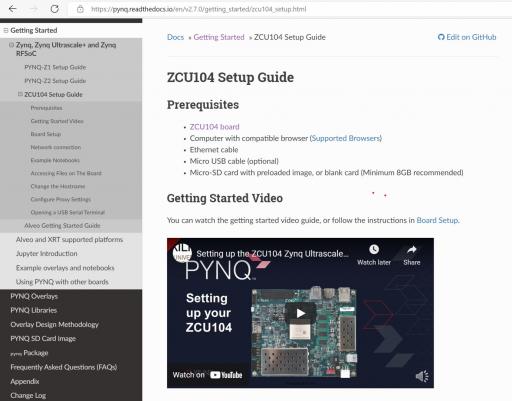Go back with the browser back arrow
The height and width of the screenshot is (401, 512).
click(x=12, y=9)
